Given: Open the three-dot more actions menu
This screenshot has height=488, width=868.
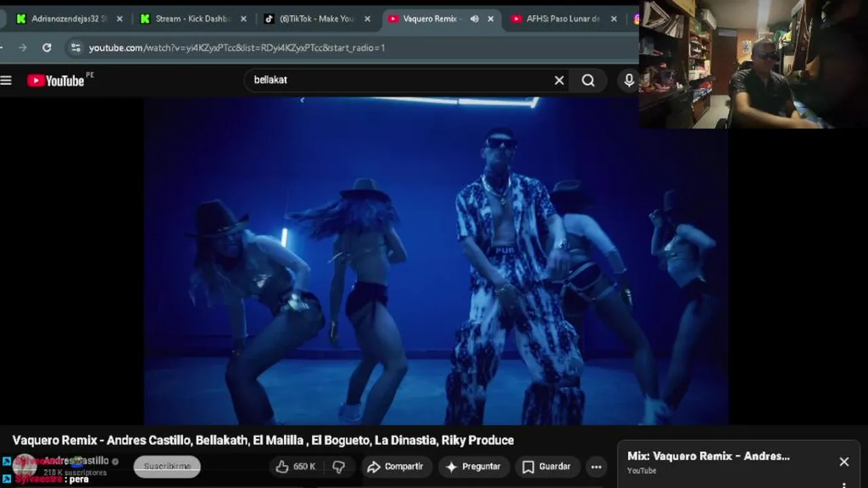Looking at the screenshot, I should pyautogui.click(x=596, y=466).
